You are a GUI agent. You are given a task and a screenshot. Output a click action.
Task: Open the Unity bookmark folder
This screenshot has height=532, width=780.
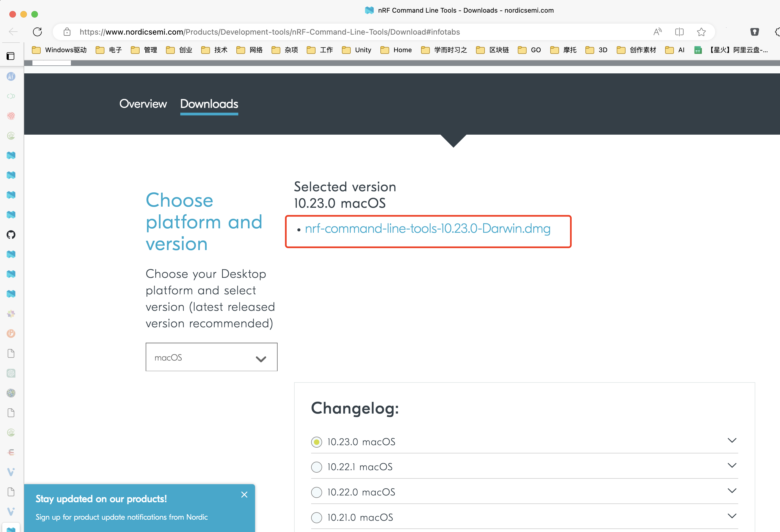[356, 50]
